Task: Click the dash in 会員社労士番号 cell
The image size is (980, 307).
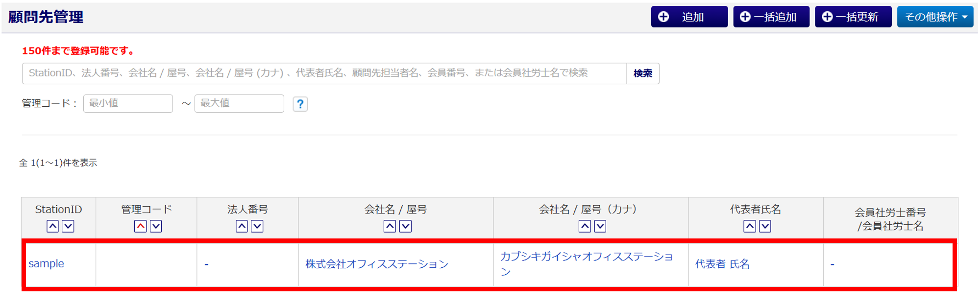Action: [x=833, y=264]
